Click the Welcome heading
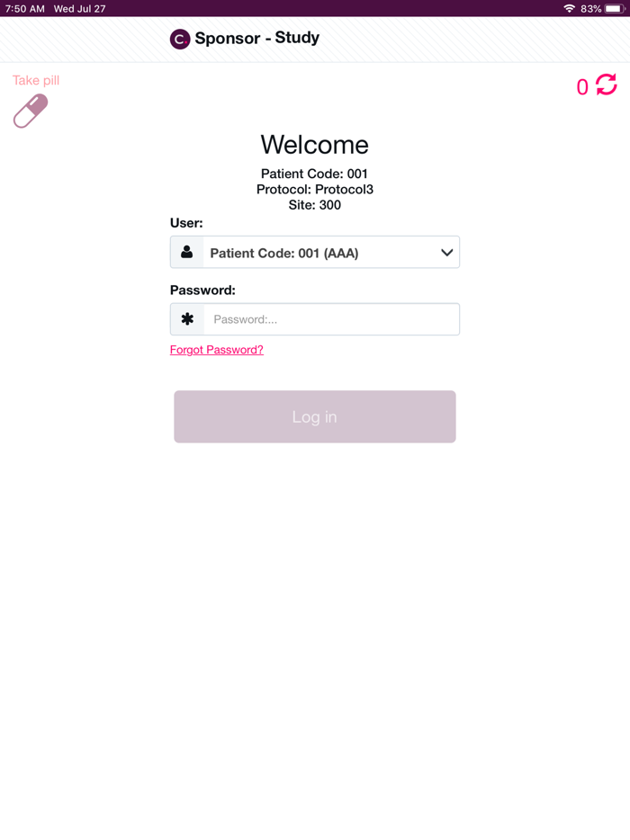The height and width of the screenshot is (840, 630). click(315, 145)
